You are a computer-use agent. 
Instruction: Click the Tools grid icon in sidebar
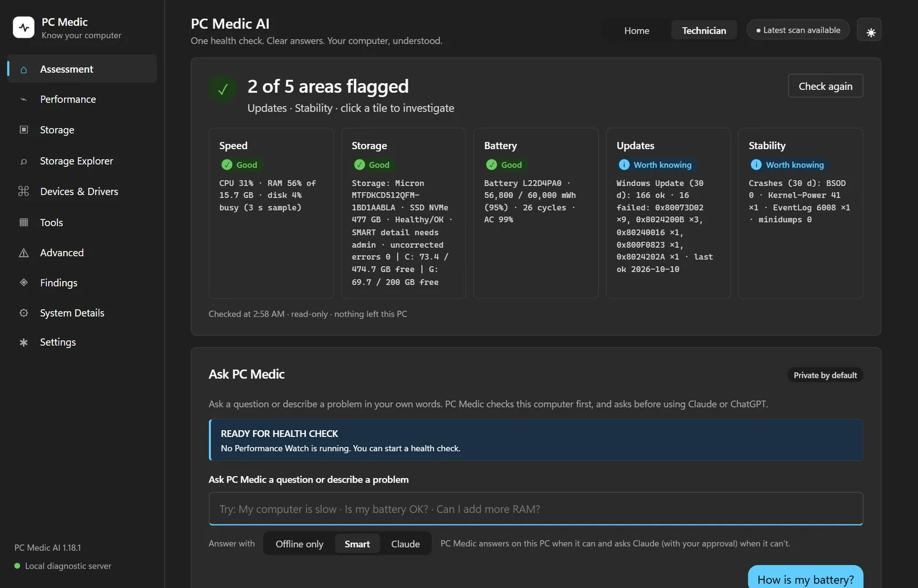[24, 222]
